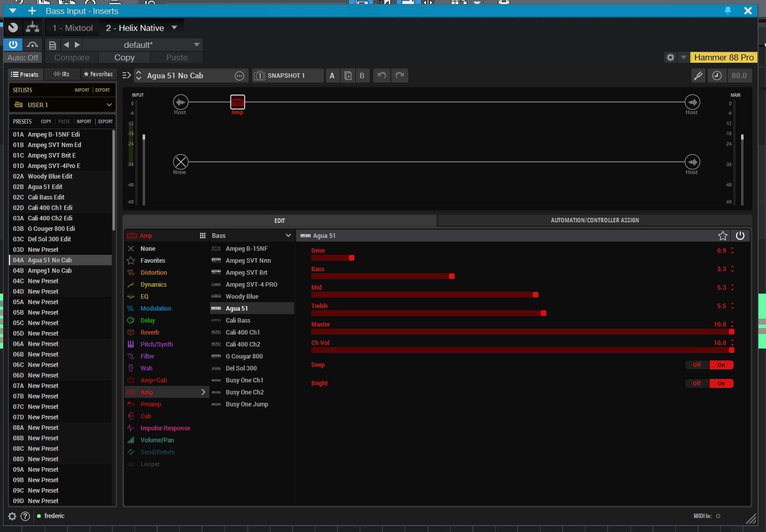Open the Presets tab
Image resolution: width=766 pixels, height=532 pixels.
25,74
